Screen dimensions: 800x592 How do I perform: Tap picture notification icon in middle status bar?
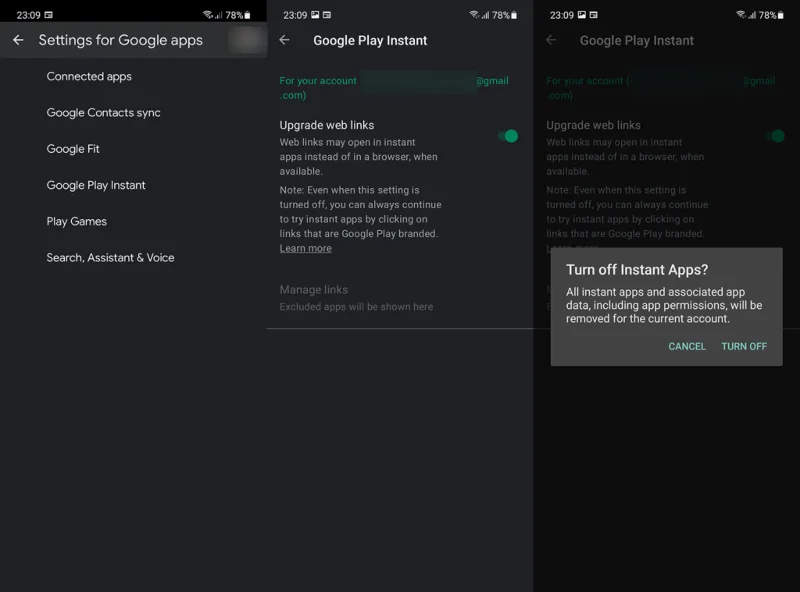[x=315, y=15]
